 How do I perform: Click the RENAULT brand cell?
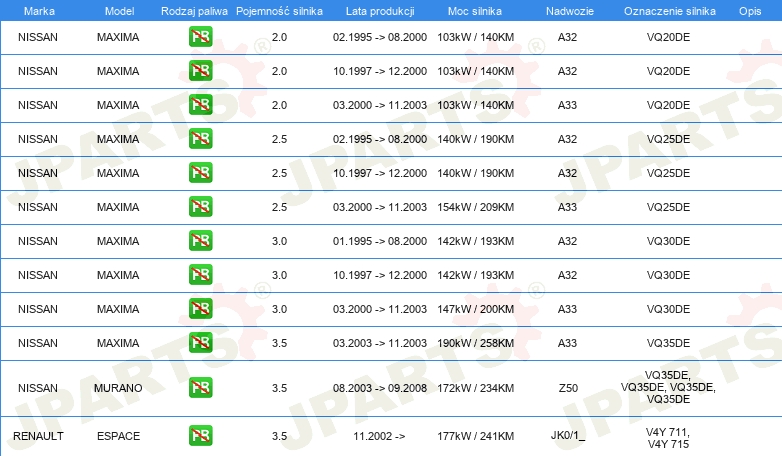[38, 436]
